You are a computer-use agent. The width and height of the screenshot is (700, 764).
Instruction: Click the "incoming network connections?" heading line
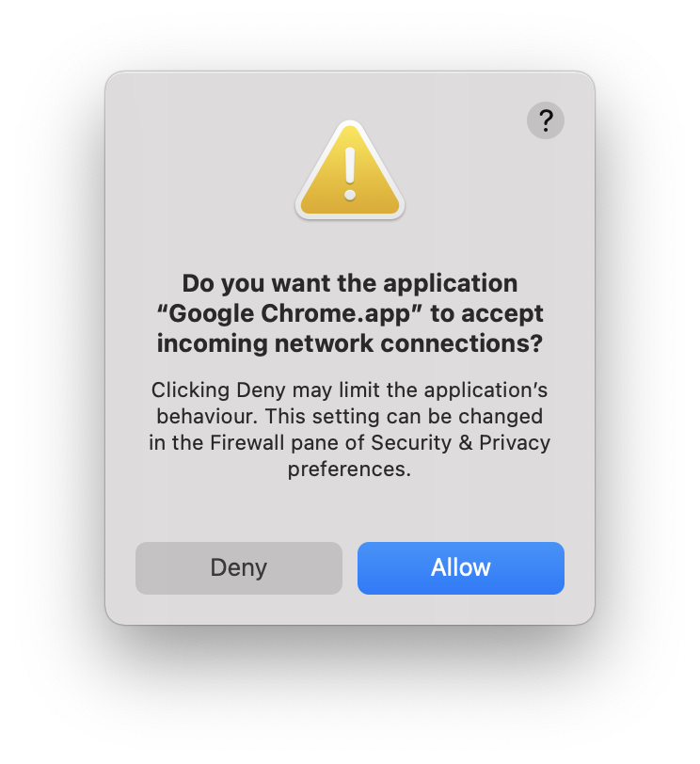coord(350,343)
